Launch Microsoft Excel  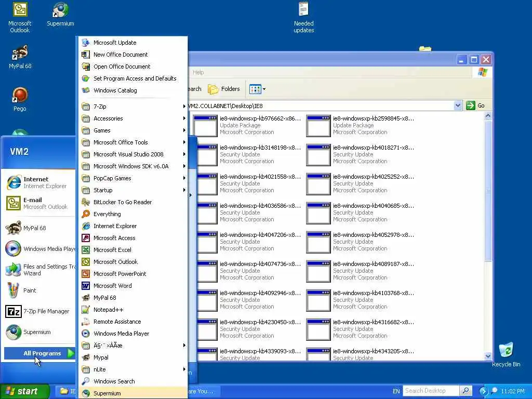(x=133, y=250)
